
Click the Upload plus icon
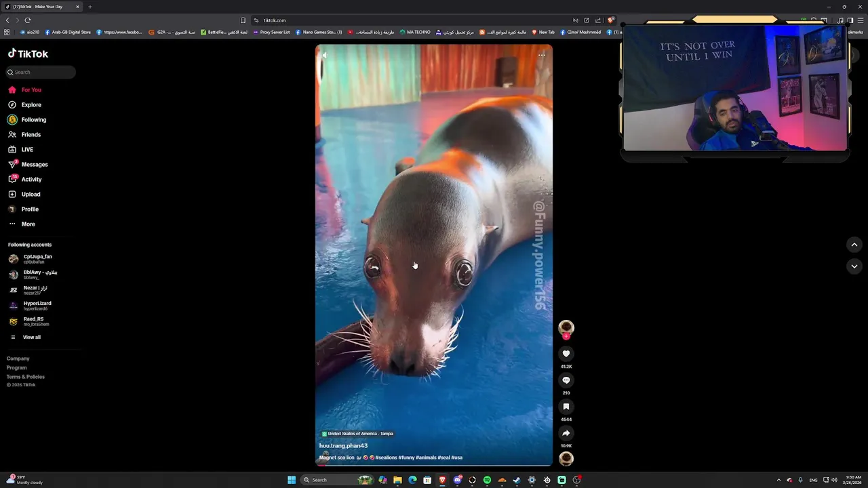coord(12,195)
